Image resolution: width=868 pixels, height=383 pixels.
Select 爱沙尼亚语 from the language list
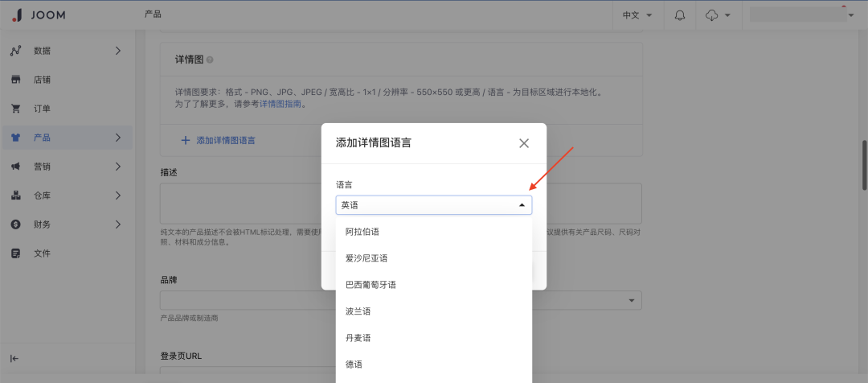tap(433, 258)
